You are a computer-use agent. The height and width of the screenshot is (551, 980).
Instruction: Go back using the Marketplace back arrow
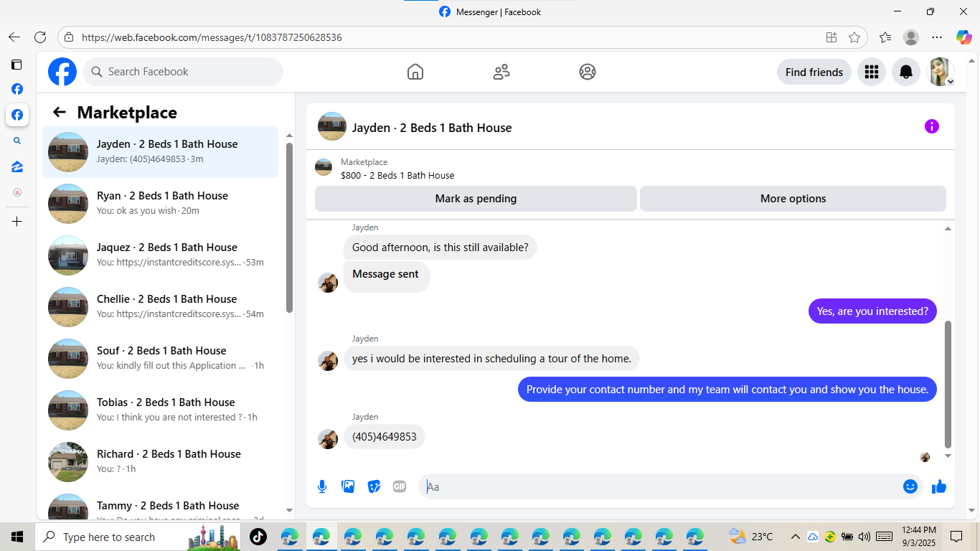coord(60,112)
